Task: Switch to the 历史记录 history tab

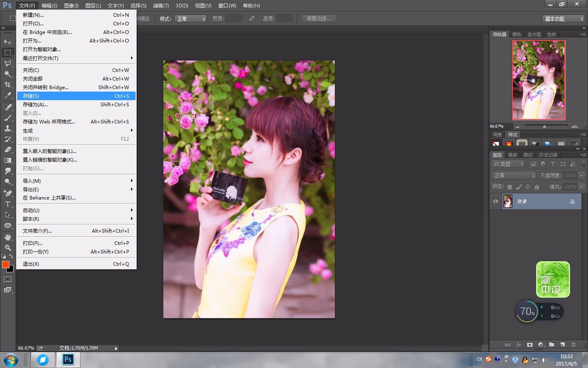Action: click(x=548, y=155)
